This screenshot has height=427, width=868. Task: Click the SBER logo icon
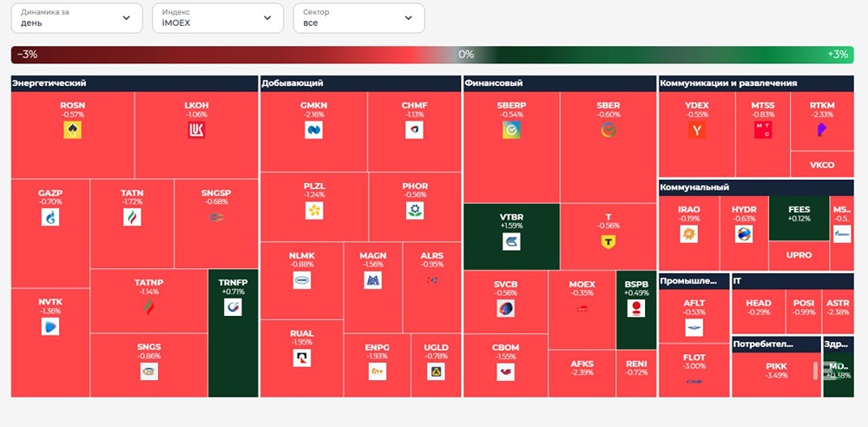tap(608, 130)
